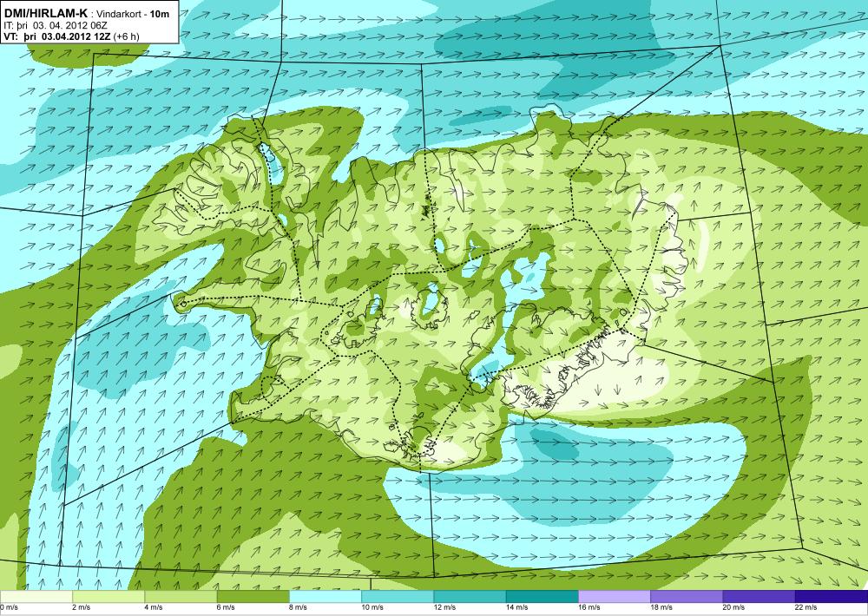The image size is (868, 616).
Task: Click the '4 m/s' legend label
Action: (154, 607)
